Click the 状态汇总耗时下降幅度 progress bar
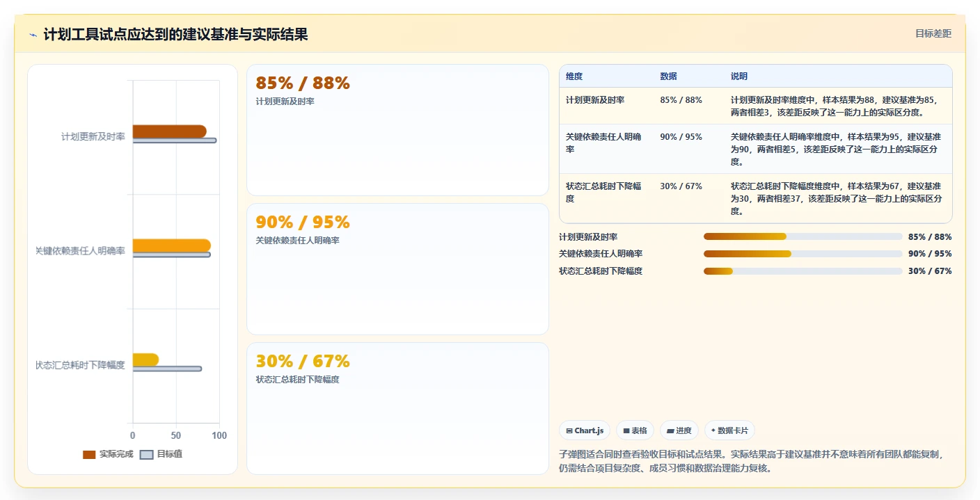 [x=803, y=271]
